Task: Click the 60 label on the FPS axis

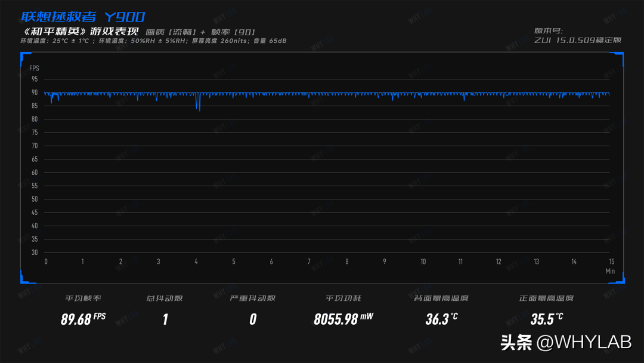Action: pos(35,173)
